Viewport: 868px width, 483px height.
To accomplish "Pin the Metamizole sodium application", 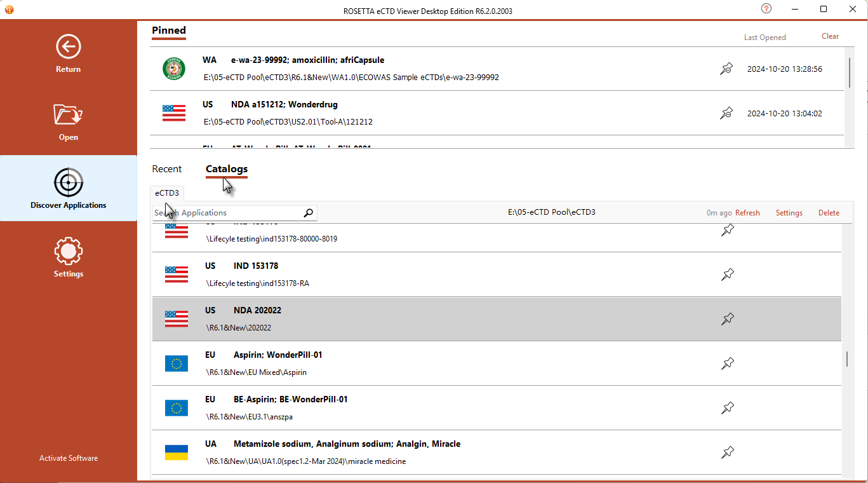I will pos(728,452).
